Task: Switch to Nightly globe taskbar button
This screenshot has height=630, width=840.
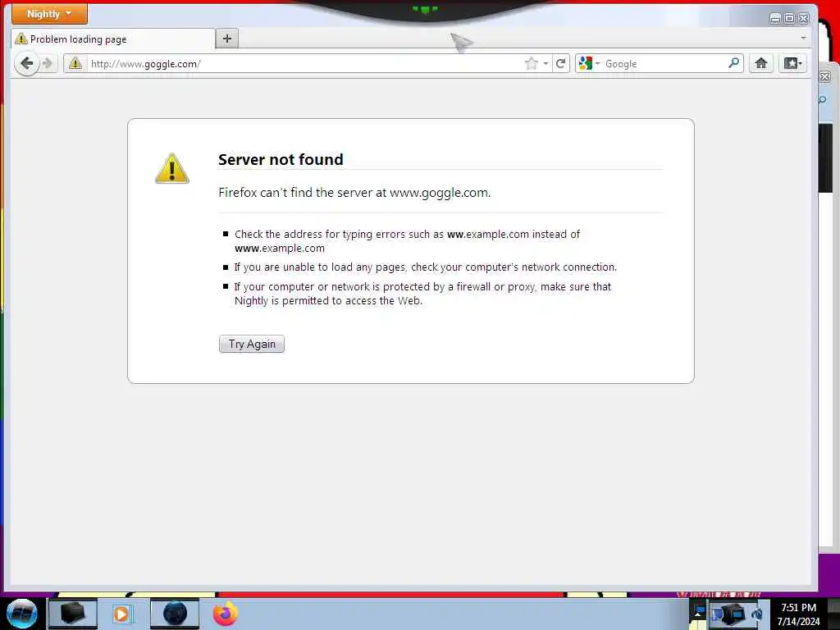Action: 175,614
